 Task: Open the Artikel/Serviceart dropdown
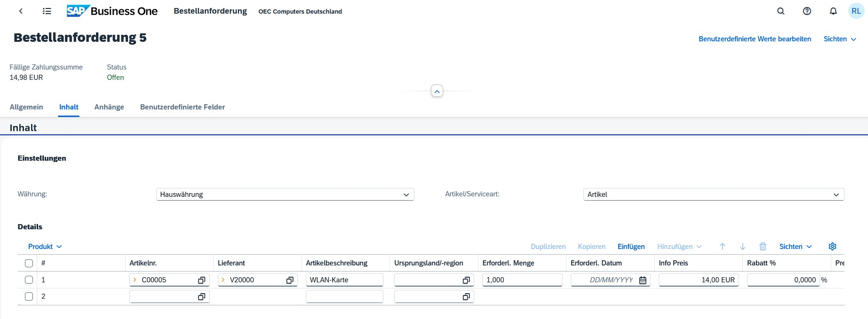click(836, 195)
